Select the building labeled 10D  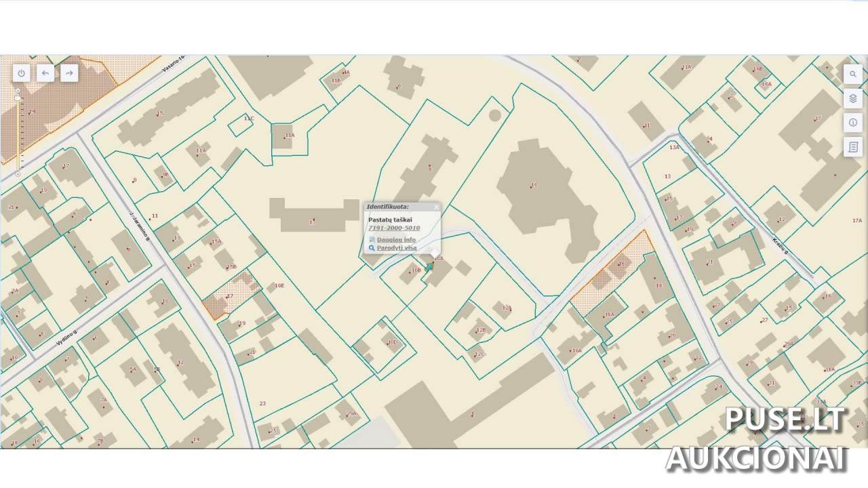(x=391, y=342)
